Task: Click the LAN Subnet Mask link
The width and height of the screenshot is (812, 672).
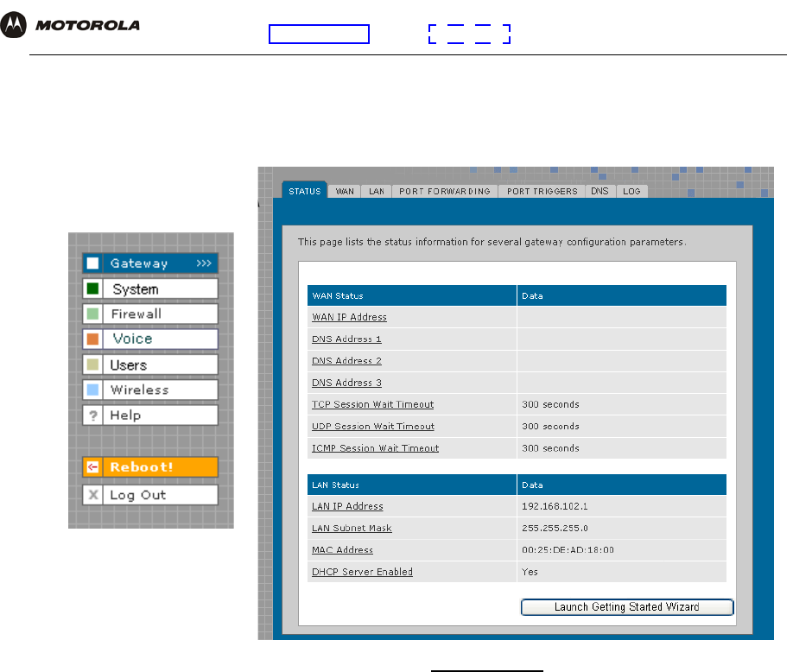Action: [x=352, y=528]
